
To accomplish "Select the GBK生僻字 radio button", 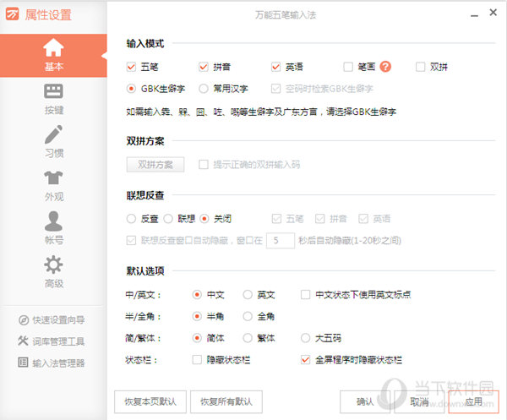I will point(131,89).
